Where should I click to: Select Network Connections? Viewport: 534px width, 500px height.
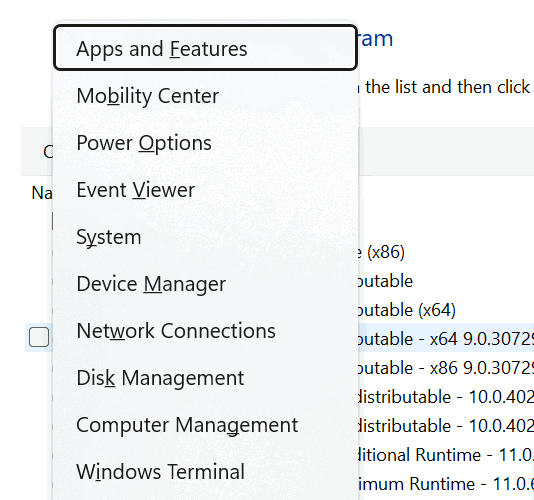click(205, 331)
